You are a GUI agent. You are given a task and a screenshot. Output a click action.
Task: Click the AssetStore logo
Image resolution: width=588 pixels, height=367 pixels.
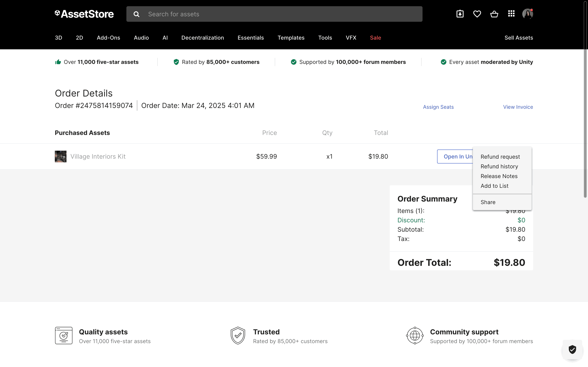click(x=84, y=14)
